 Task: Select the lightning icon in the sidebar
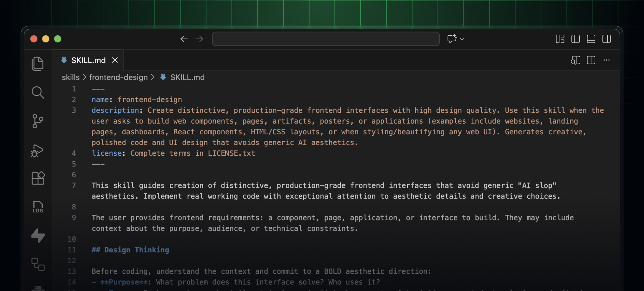(x=38, y=236)
